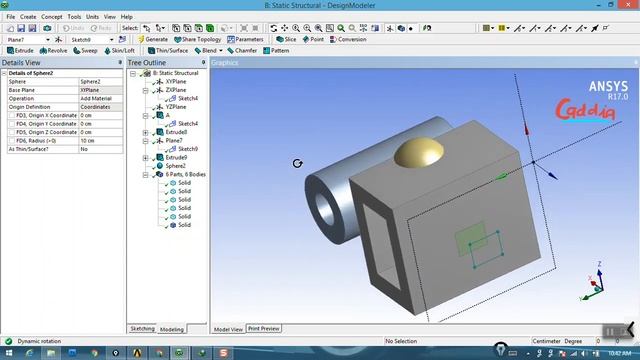The height and width of the screenshot is (360, 640).
Task: Open File Explorer from the taskbar
Action: point(51,353)
